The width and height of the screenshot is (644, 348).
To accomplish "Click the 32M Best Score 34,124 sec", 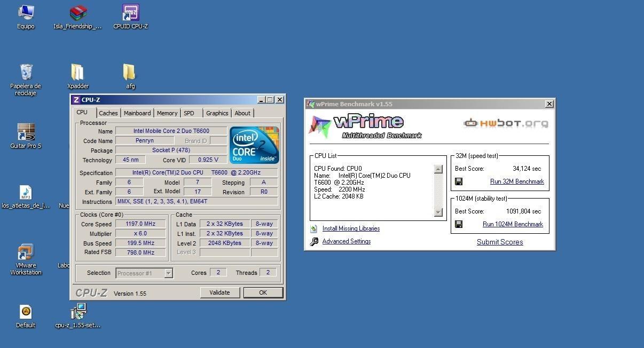I will 527,169.
